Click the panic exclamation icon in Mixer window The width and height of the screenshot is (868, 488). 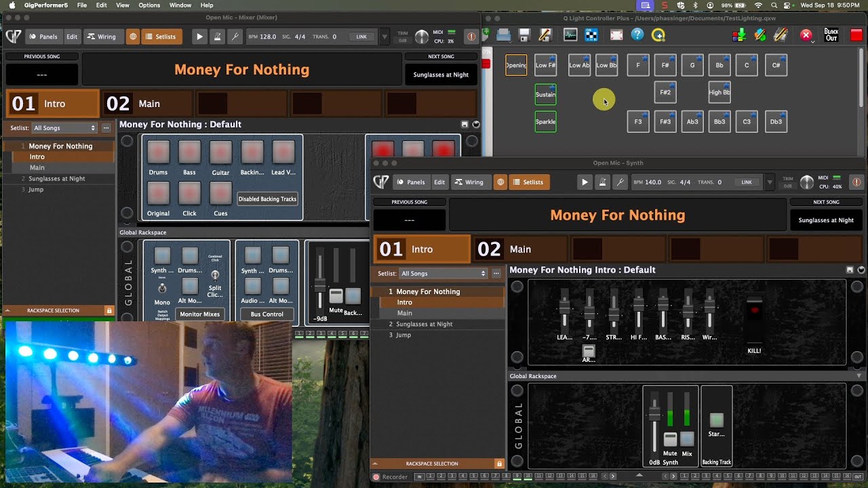tap(471, 37)
